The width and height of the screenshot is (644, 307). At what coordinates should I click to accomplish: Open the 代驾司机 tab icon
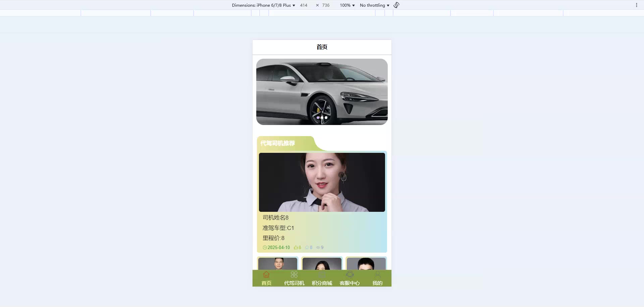pyautogui.click(x=294, y=275)
